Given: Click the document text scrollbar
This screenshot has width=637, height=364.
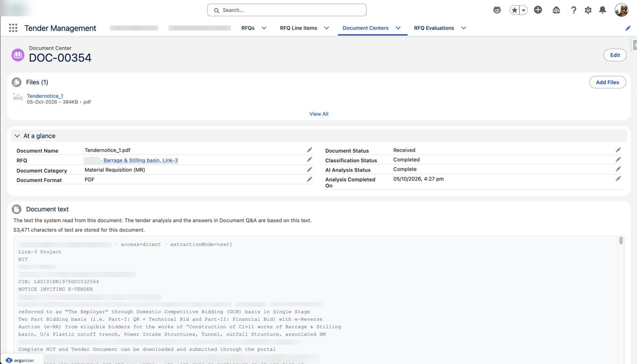Looking at the screenshot, I should (621, 241).
